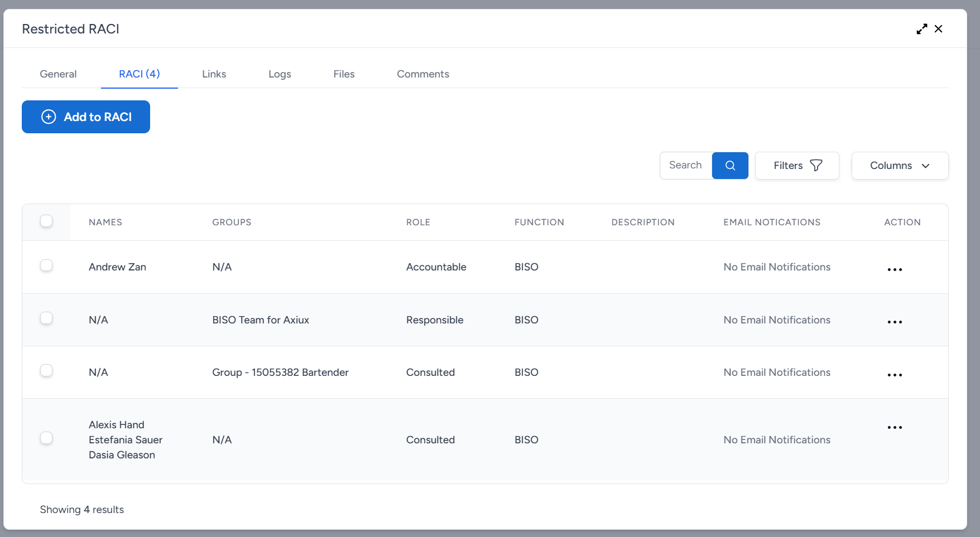Open the Logs tab
Viewport: 980px width, 537px height.
pyautogui.click(x=280, y=74)
